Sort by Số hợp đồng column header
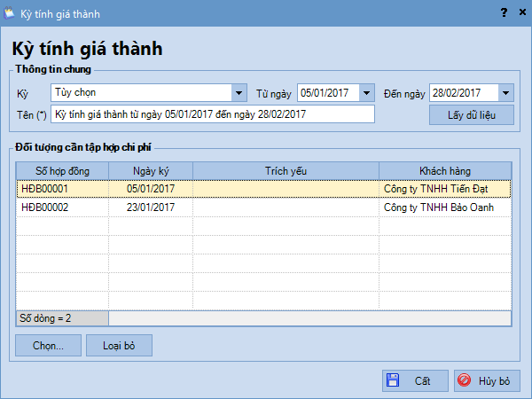This screenshot has width=532, height=399. tap(62, 170)
